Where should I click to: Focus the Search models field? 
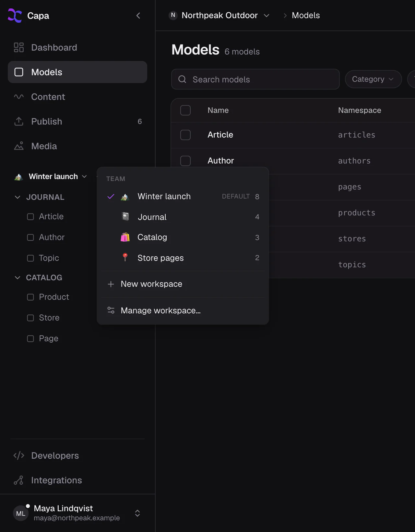(x=255, y=79)
